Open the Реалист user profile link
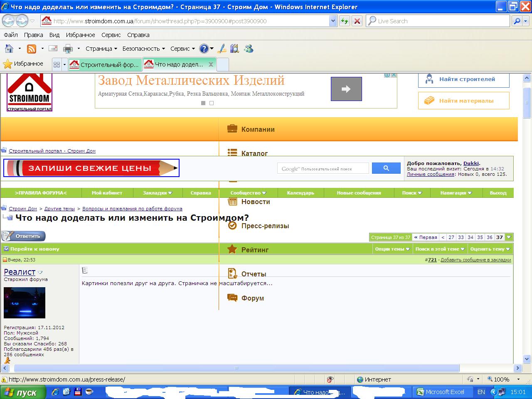Image resolution: width=532 pixels, height=399 pixels. pyautogui.click(x=20, y=272)
